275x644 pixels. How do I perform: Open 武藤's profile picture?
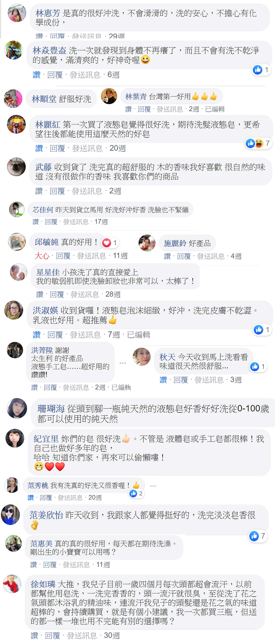(16, 167)
